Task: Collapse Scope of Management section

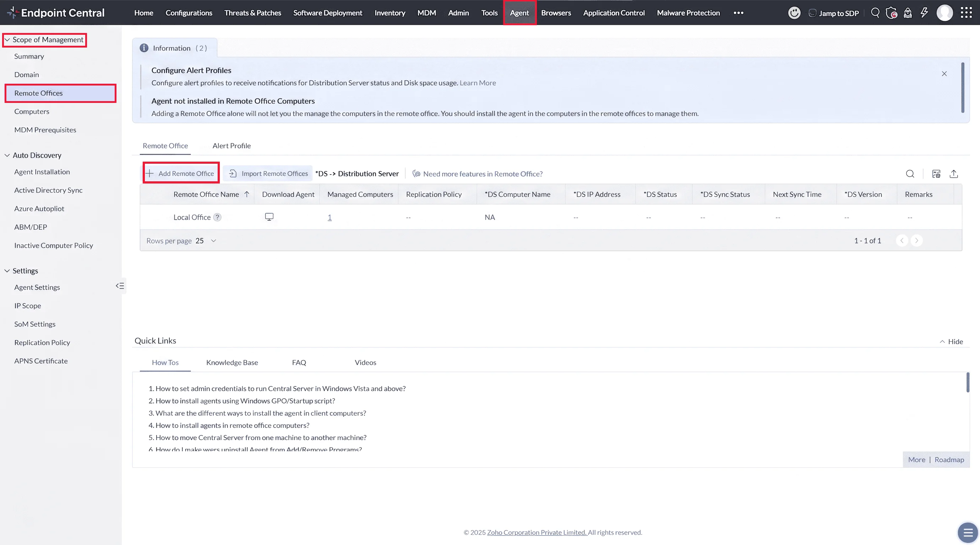Action: click(7, 39)
